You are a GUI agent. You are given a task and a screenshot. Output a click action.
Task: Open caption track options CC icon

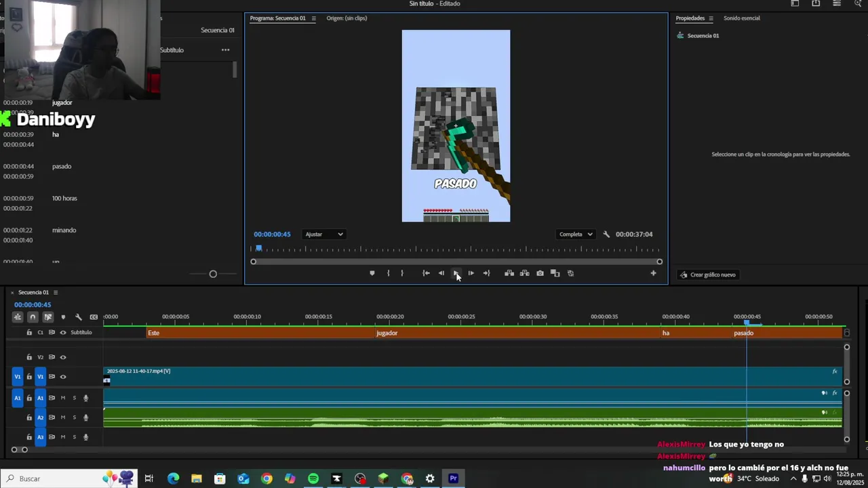[94, 317]
